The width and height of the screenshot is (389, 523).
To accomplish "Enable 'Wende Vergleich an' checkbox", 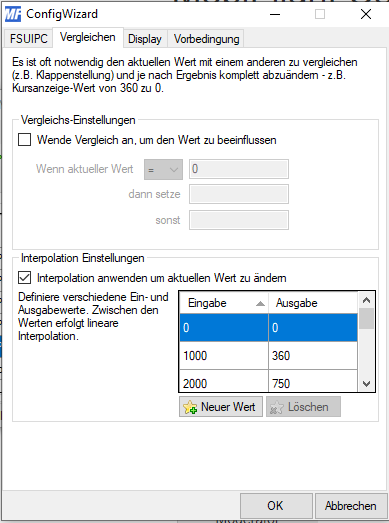I will 25,140.
